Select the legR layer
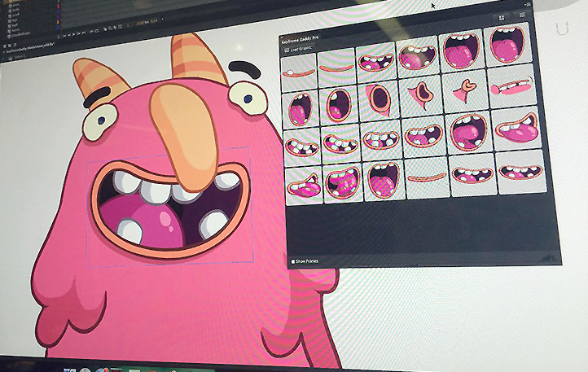 tap(15, 25)
